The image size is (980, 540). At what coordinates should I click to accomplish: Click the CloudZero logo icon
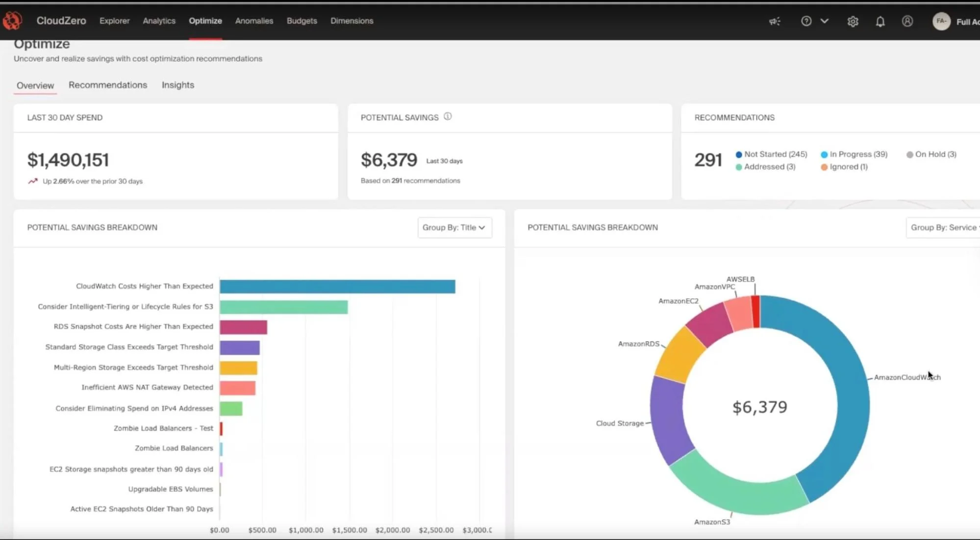[12, 21]
